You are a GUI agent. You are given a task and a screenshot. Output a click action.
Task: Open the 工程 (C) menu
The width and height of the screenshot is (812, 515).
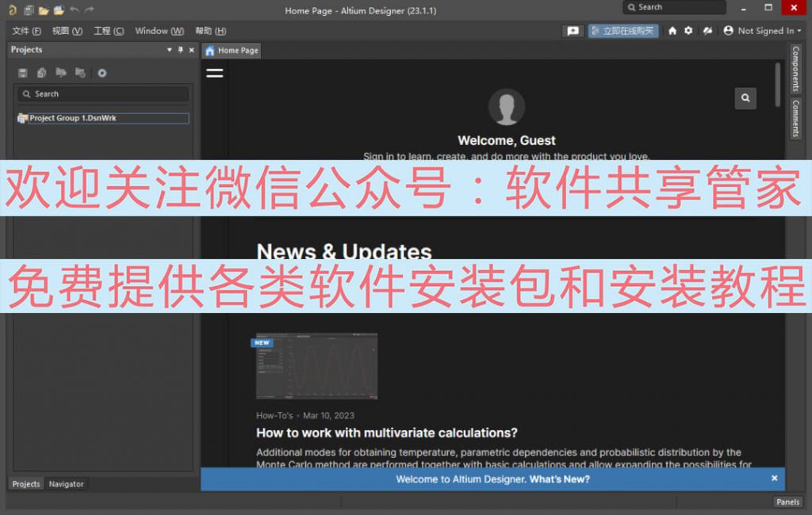(109, 31)
